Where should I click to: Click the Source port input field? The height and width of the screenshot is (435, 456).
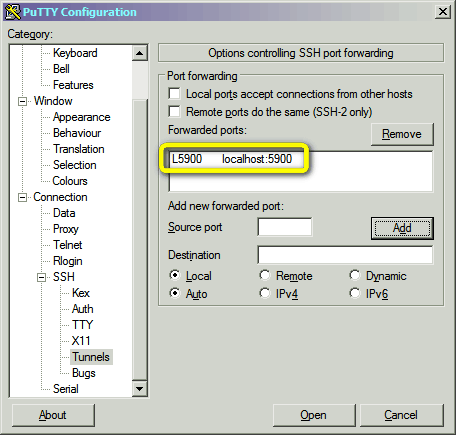[285, 227]
